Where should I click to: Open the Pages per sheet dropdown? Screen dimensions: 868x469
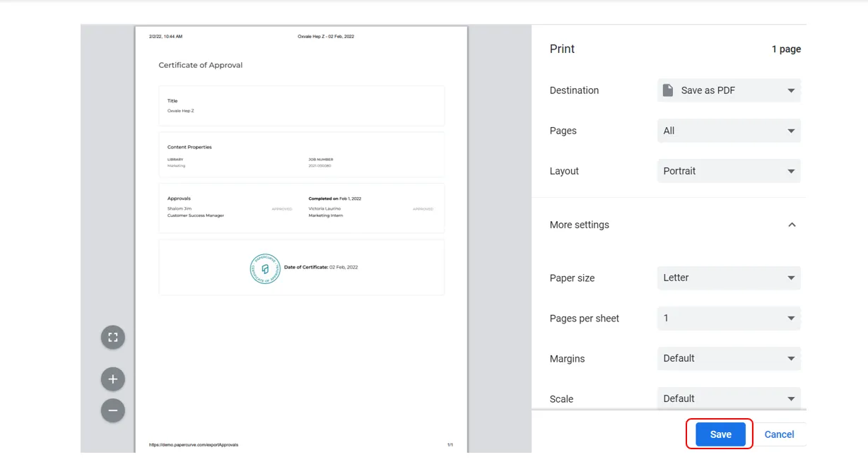coord(729,318)
